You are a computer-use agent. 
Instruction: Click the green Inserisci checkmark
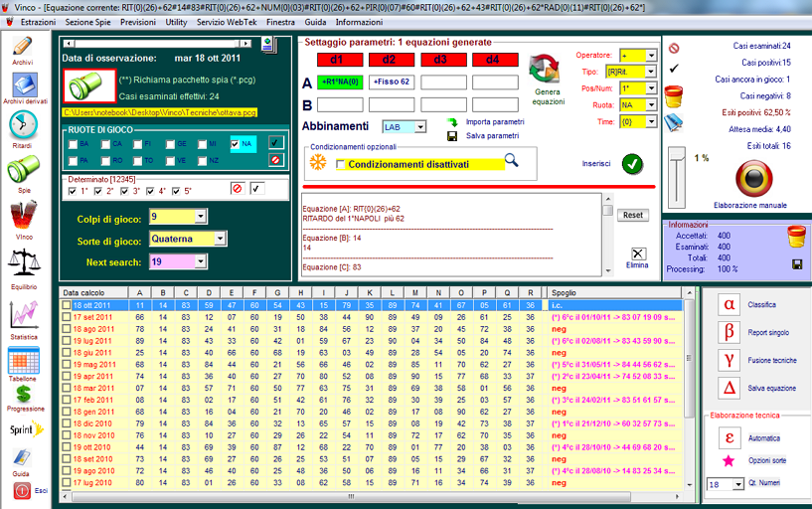pyautogui.click(x=632, y=164)
